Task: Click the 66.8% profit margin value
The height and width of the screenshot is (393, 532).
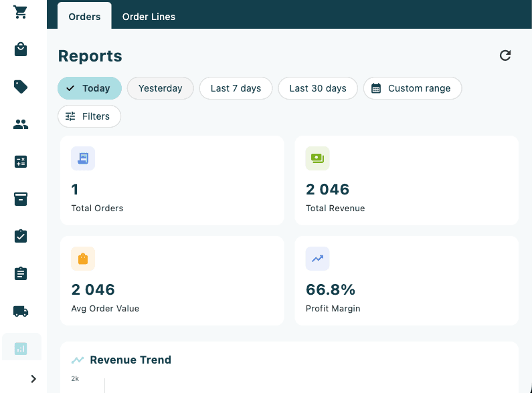Action: 331,289
